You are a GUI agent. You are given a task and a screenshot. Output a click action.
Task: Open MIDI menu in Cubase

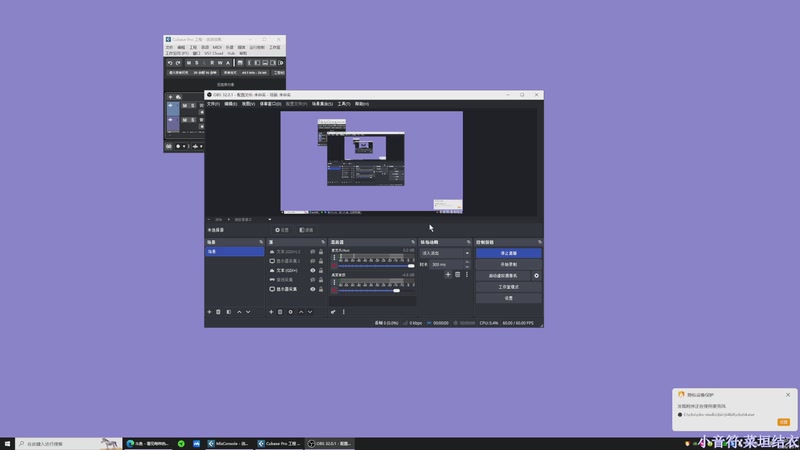coord(217,47)
